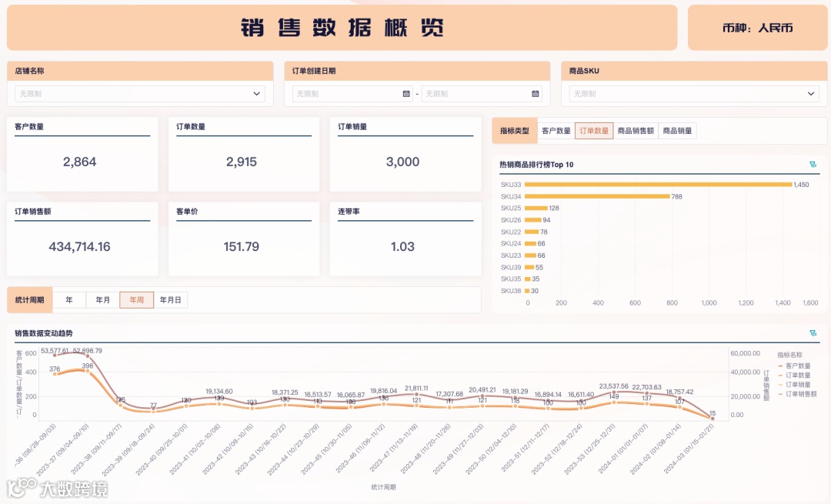This screenshot has height=504, width=831.
Task: Click the 376 order count point
Action: pos(55,374)
